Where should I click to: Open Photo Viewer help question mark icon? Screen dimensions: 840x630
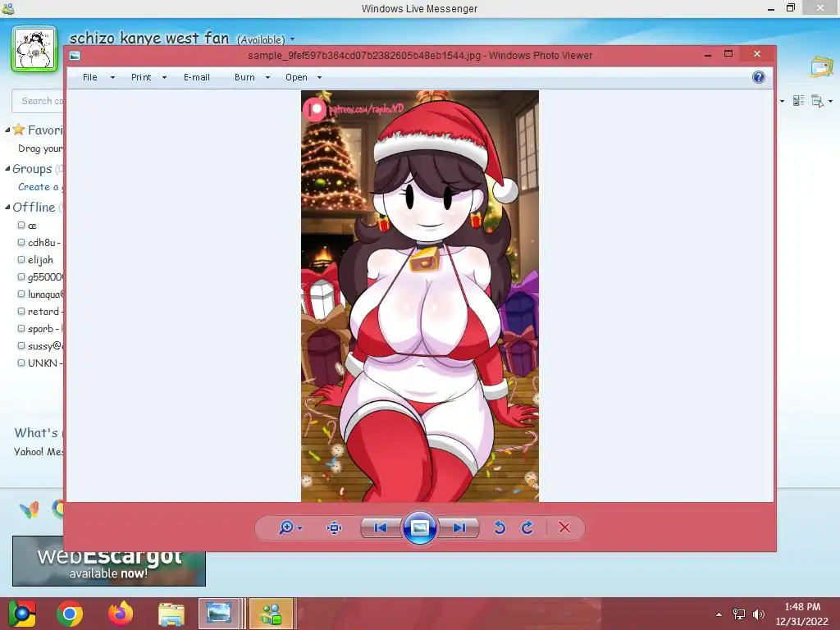(759, 77)
